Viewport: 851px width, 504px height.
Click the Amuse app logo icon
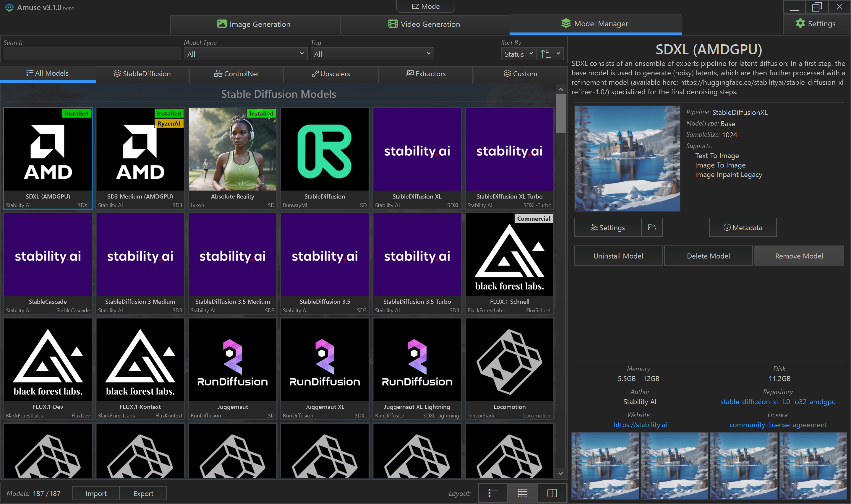tap(9, 7)
